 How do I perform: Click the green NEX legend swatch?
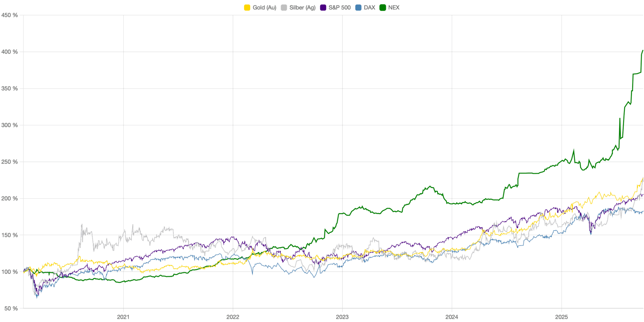(x=383, y=8)
